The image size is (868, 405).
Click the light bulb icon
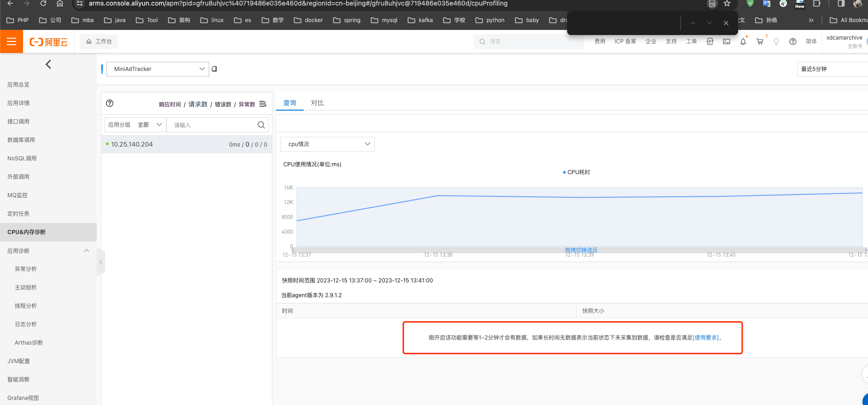click(x=776, y=41)
